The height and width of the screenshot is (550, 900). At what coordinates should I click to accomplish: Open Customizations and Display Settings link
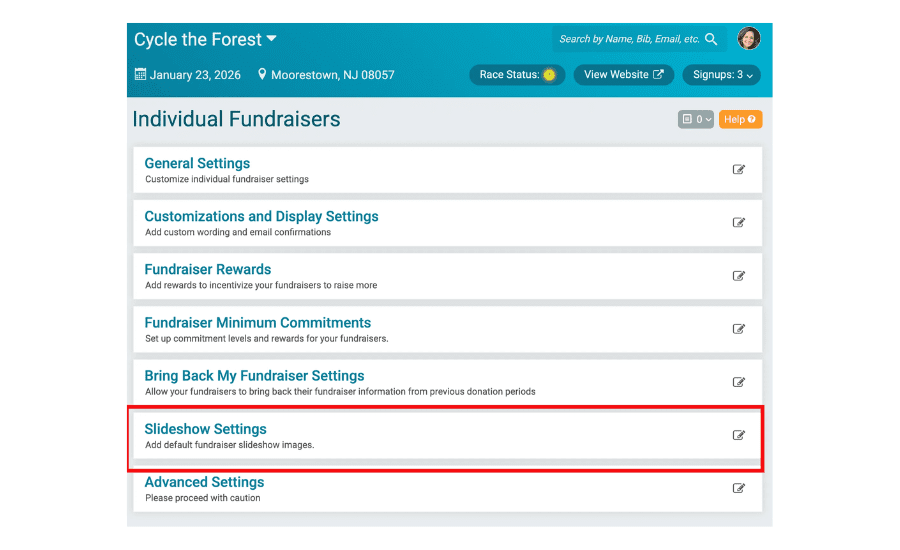[261, 216]
